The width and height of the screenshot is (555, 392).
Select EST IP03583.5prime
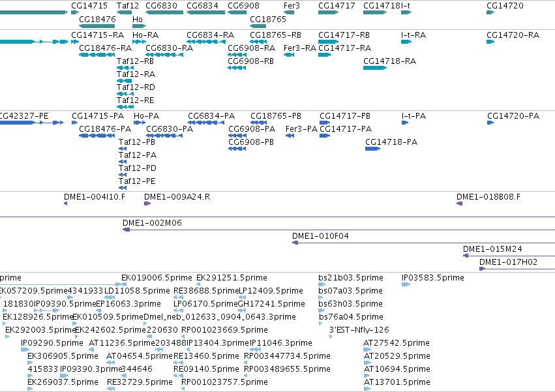click(x=433, y=278)
